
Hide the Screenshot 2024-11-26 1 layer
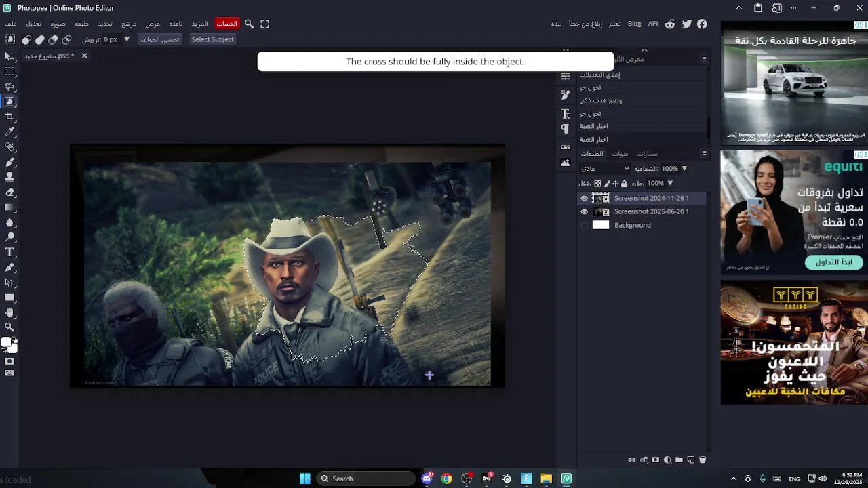[584, 199]
